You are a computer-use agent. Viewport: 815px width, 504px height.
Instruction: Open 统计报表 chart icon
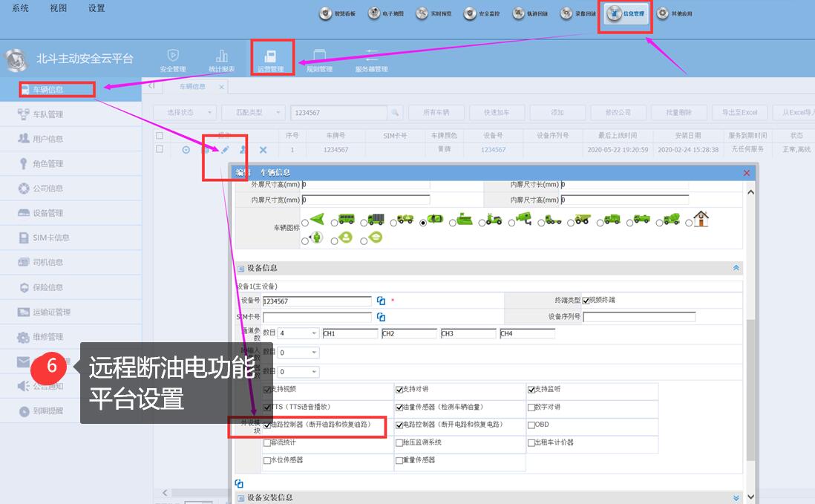[221, 56]
